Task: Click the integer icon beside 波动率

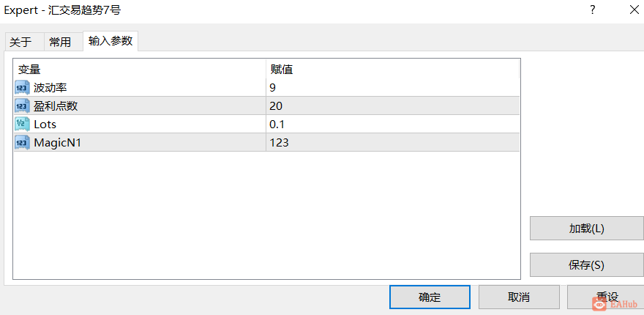Action: click(x=20, y=88)
